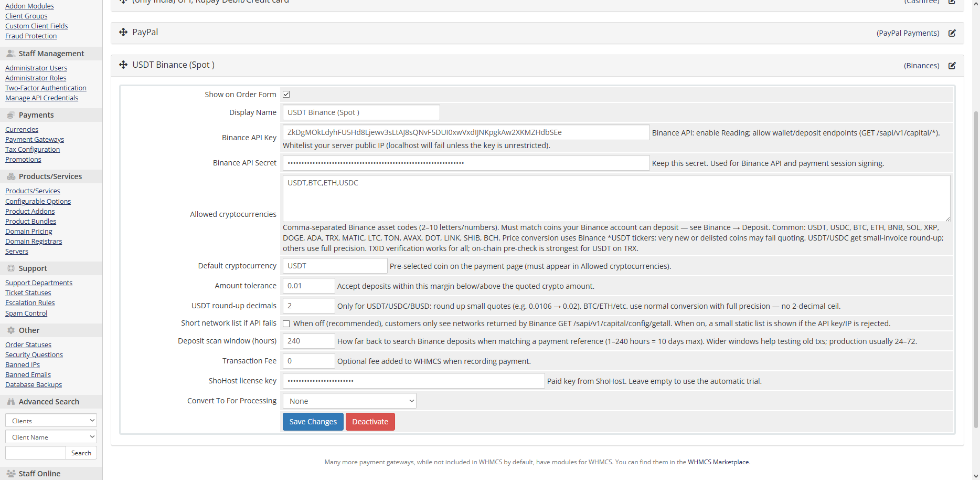Deactivate the USDT Binance gateway
This screenshot has height=480, width=980.
(370, 422)
